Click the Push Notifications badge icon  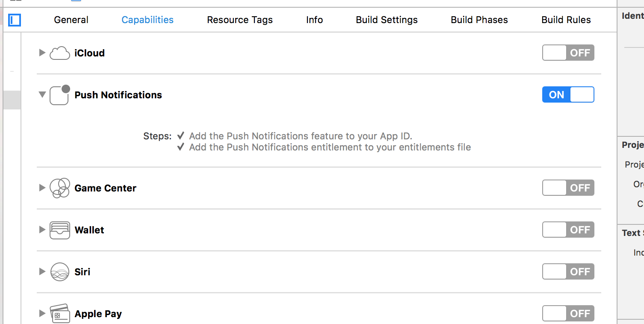click(59, 94)
